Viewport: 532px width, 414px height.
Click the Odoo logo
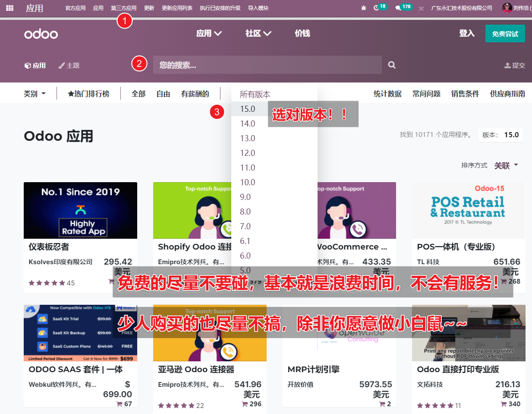coord(41,34)
